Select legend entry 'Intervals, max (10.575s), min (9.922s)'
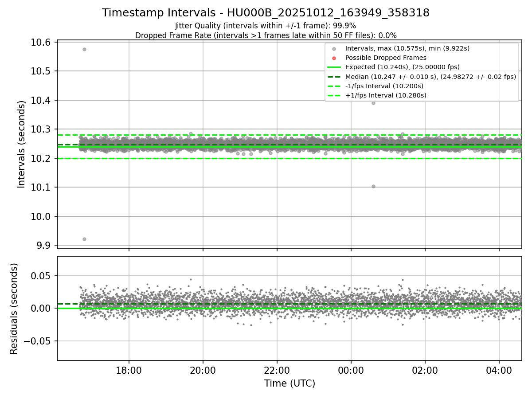 407,48
